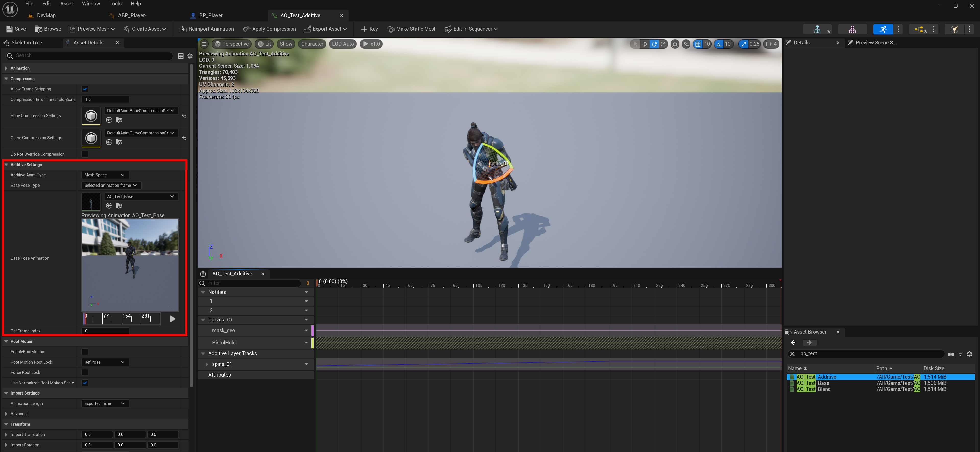Open the details panel settings gear

pos(190,56)
